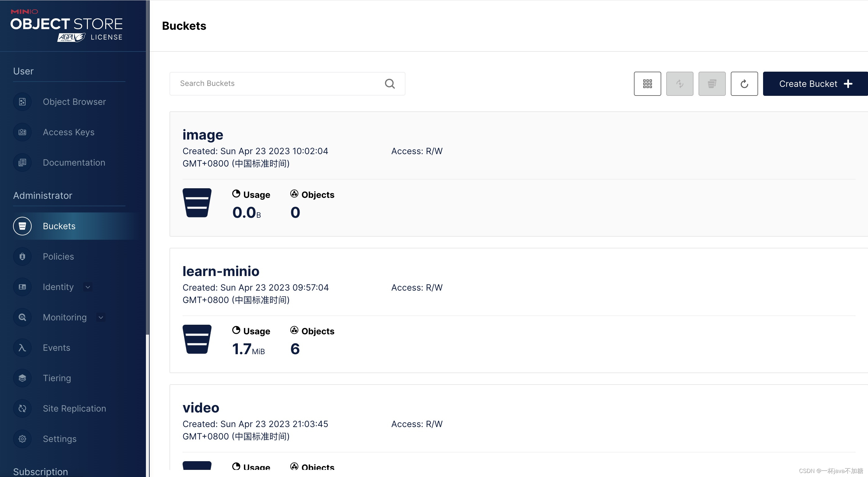The height and width of the screenshot is (477, 868).
Task: Click the delete bucket icon
Action: pyautogui.click(x=712, y=83)
